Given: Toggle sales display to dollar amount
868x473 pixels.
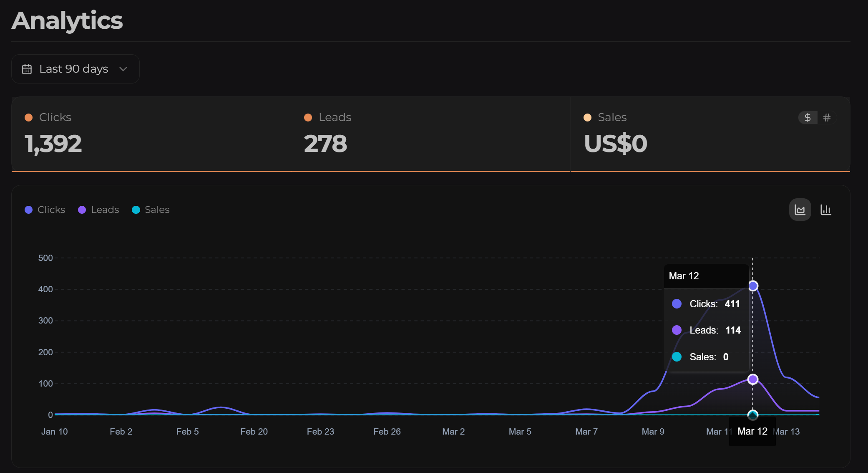Looking at the screenshot, I should click(808, 118).
